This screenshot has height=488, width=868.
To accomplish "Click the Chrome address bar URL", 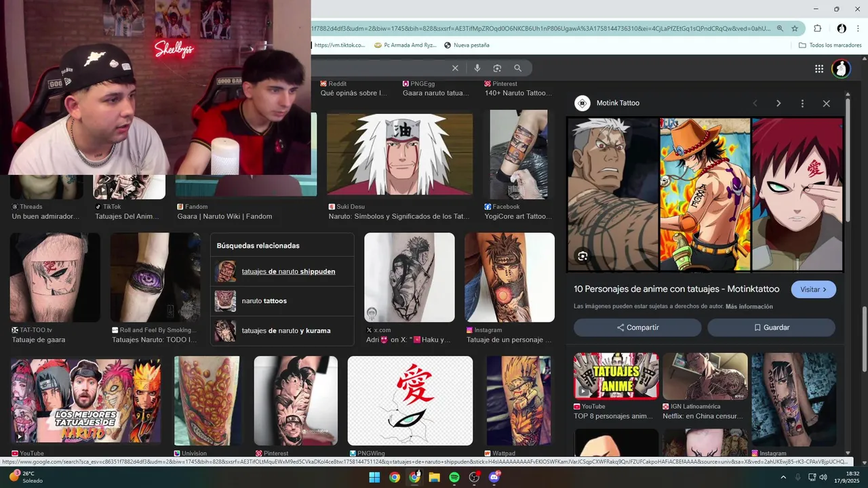I will [x=540, y=28].
